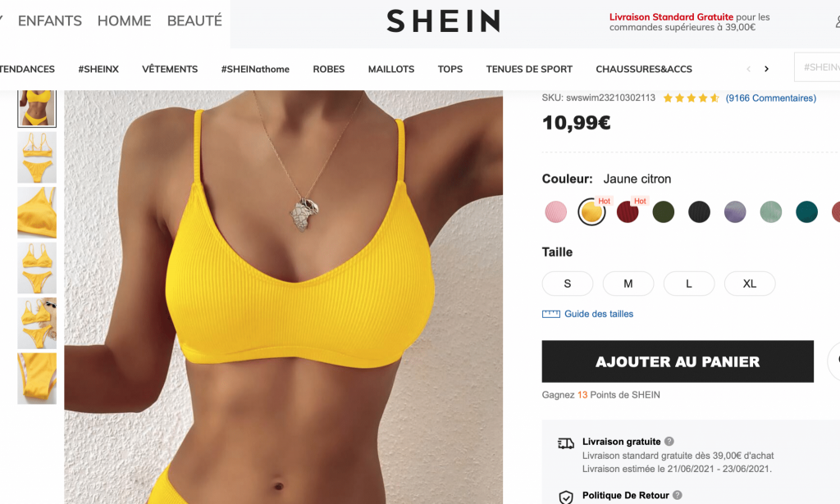Pick the pink color swatch
This screenshot has height=504, width=840.
click(x=555, y=212)
